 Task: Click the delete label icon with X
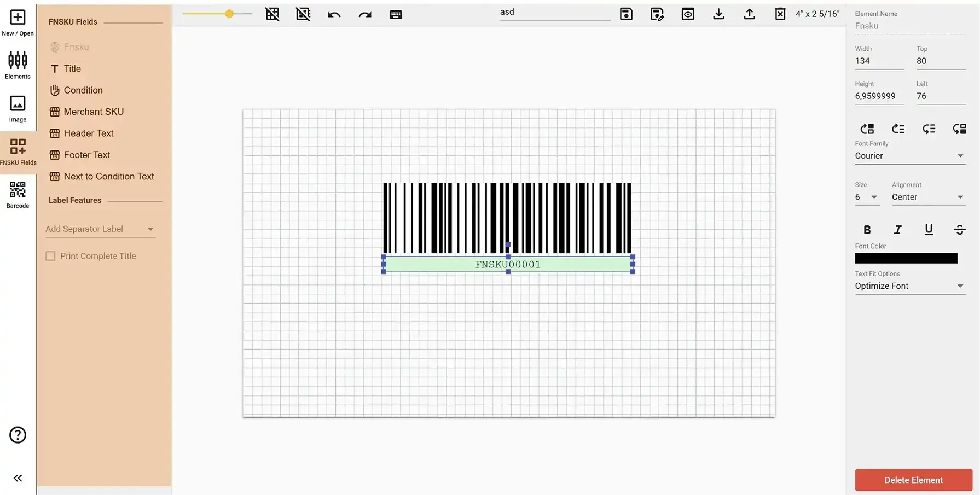tap(780, 14)
